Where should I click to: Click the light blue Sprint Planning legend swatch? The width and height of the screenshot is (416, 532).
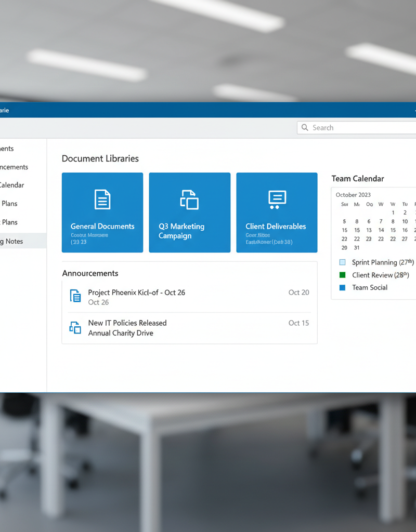click(343, 262)
